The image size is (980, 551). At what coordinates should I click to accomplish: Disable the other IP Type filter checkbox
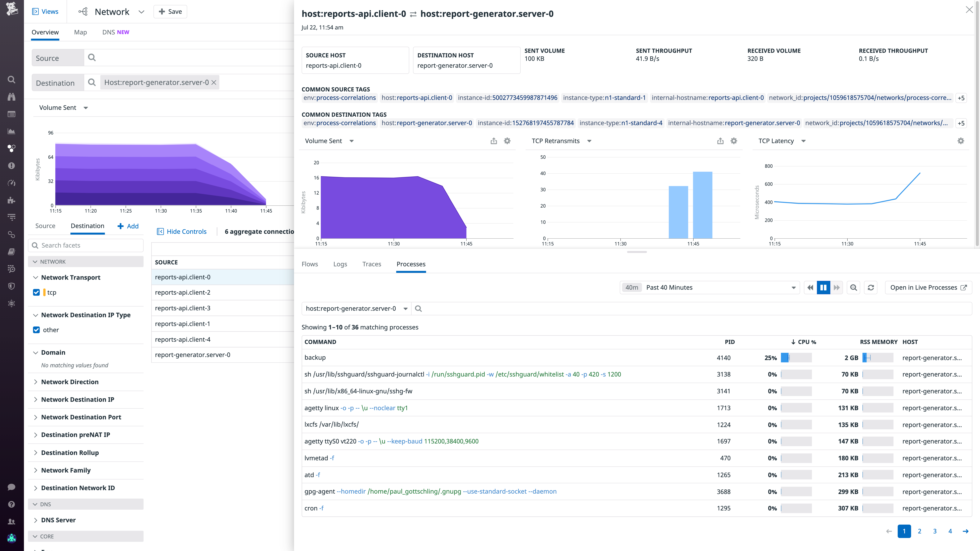[x=36, y=330]
